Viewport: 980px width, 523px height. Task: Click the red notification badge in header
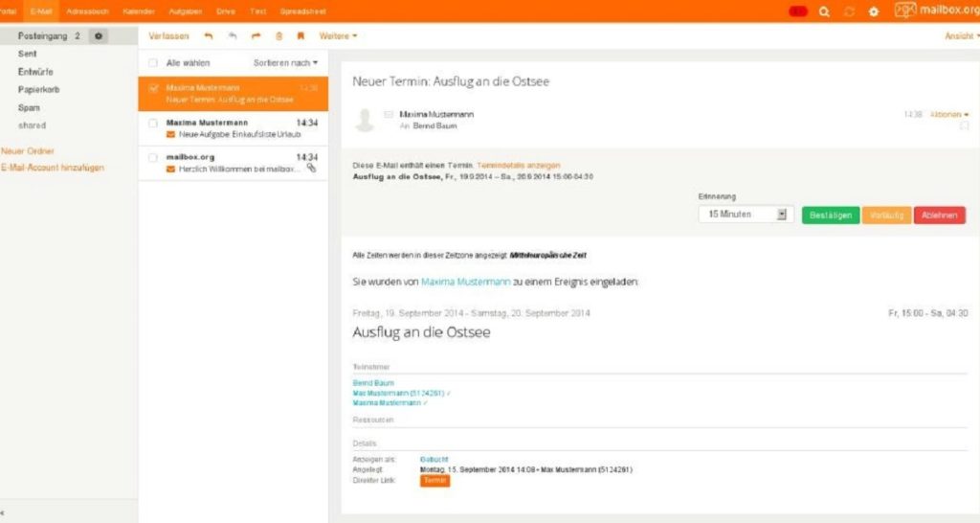[x=798, y=11]
